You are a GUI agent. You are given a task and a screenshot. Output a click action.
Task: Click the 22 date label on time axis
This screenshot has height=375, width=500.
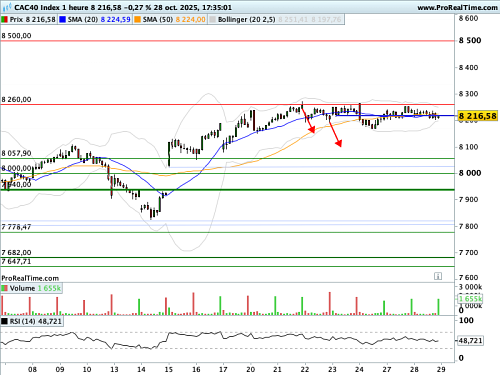pos(305,369)
